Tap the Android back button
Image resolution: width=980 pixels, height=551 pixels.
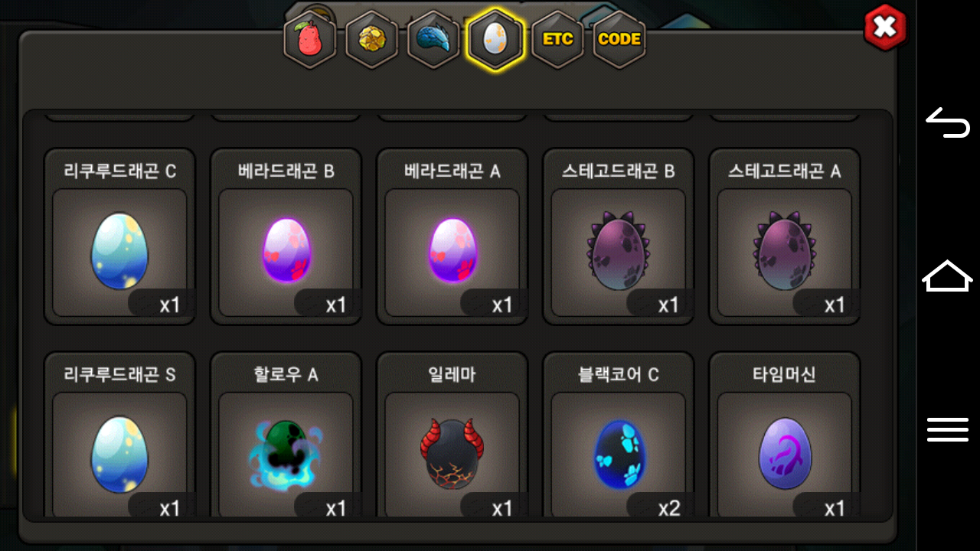coord(948,122)
